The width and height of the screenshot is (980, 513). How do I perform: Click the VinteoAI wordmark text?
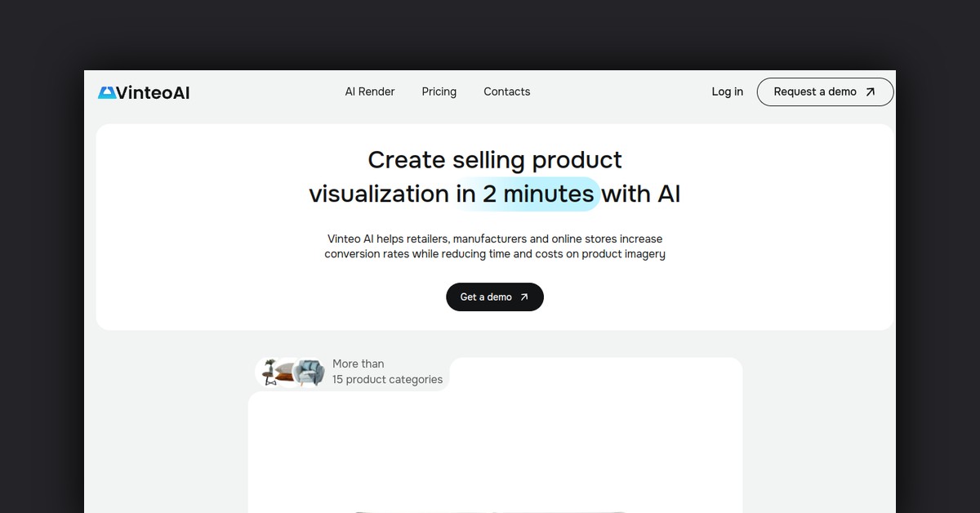coord(153,92)
